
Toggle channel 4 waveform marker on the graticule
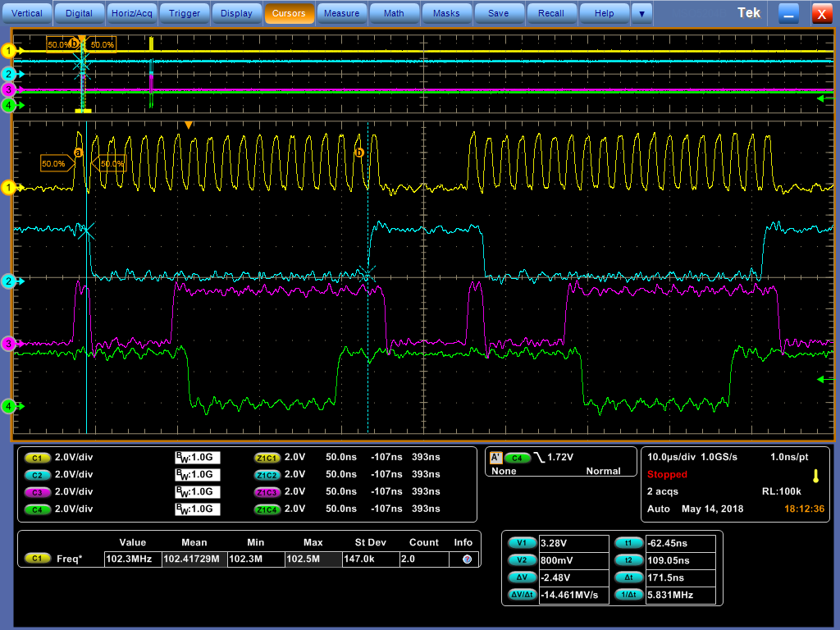coord(8,404)
